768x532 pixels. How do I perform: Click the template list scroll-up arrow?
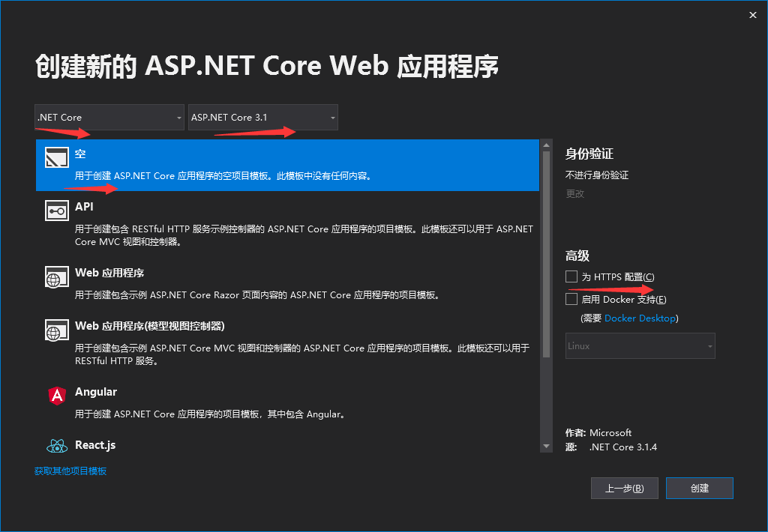(546, 145)
